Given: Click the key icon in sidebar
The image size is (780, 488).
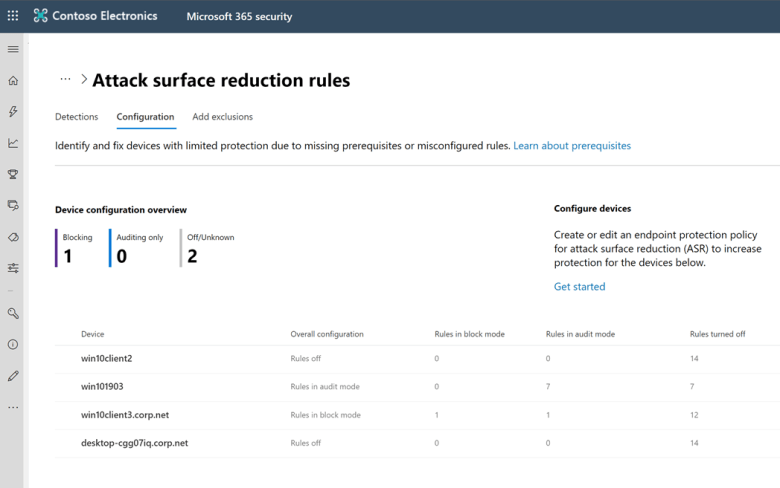Looking at the screenshot, I should click(13, 313).
